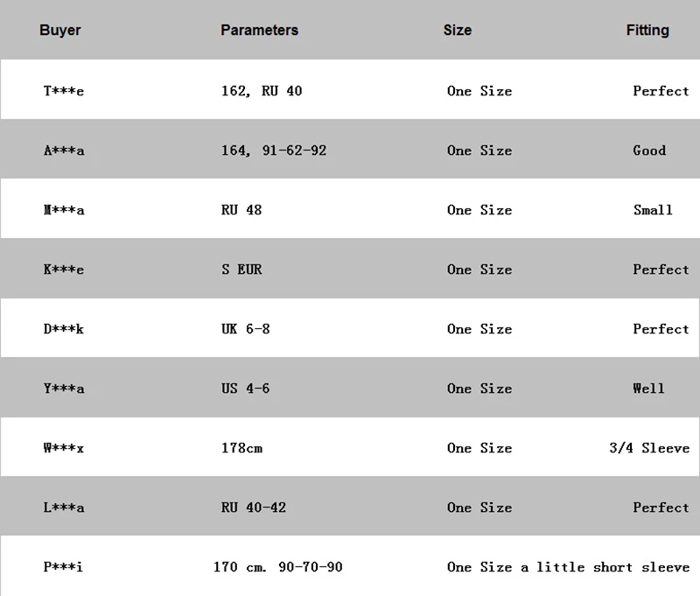This screenshot has width=700, height=596.
Task: Select the S EUR parameters cell
Action: [x=241, y=270]
